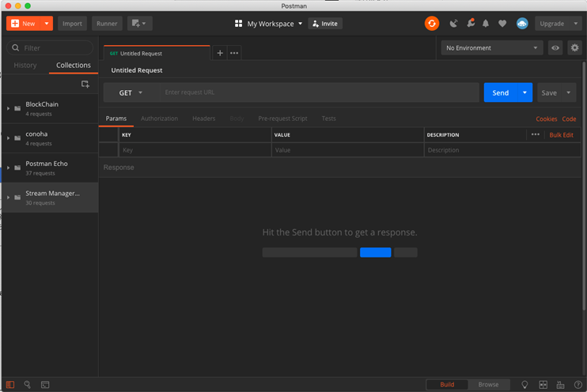Open Manage Environments gear icon
This screenshot has height=392, width=587.
(574, 48)
